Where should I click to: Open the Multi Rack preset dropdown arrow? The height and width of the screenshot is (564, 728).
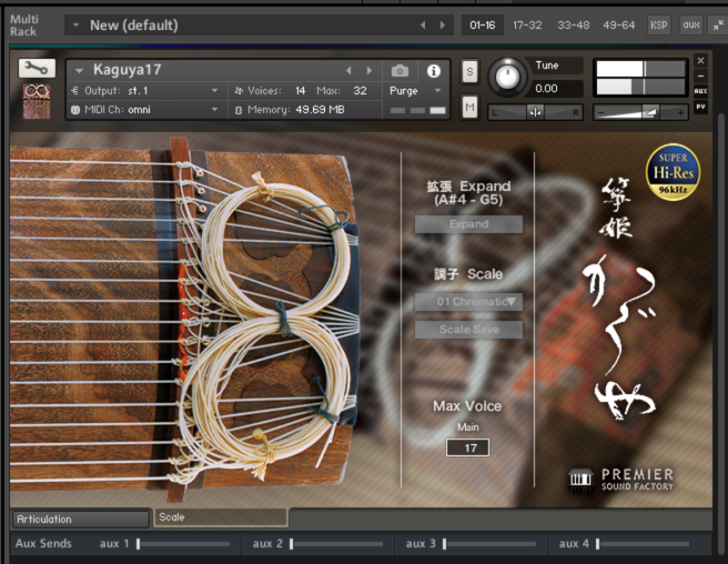pos(76,25)
